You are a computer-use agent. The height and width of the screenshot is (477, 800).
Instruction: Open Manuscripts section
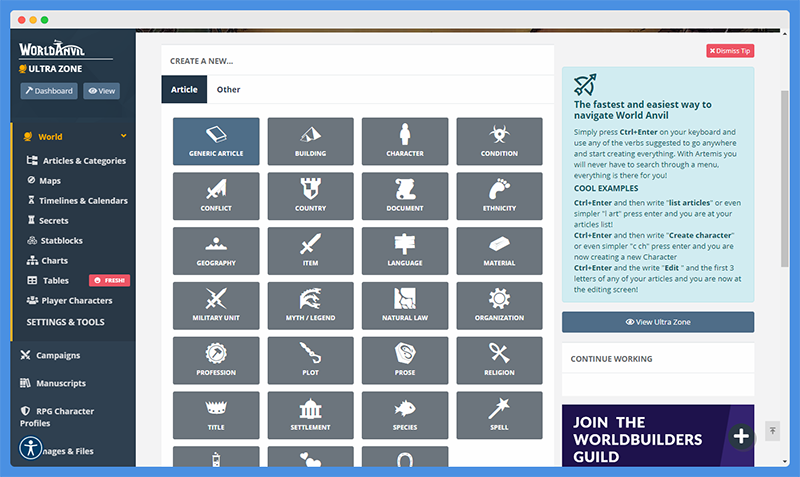pyautogui.click(x=53, y=383)
